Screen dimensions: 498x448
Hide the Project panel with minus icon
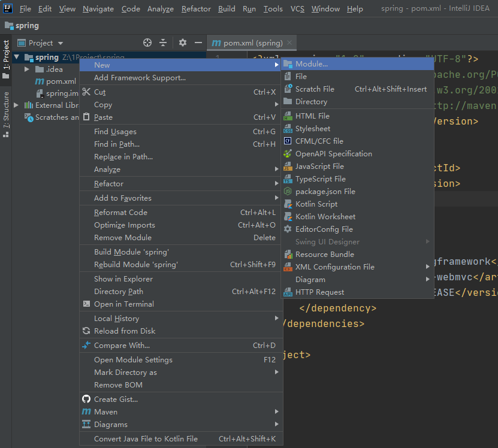[198, 43]
